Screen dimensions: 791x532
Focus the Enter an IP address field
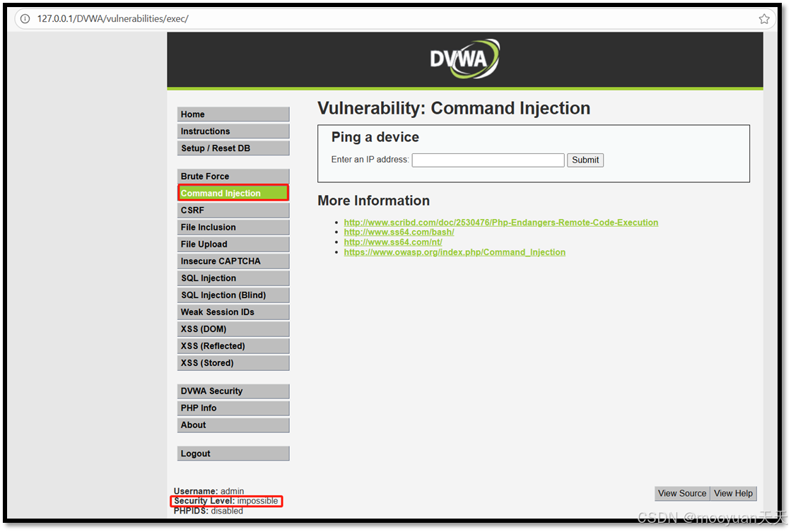(x=488, y=160)
